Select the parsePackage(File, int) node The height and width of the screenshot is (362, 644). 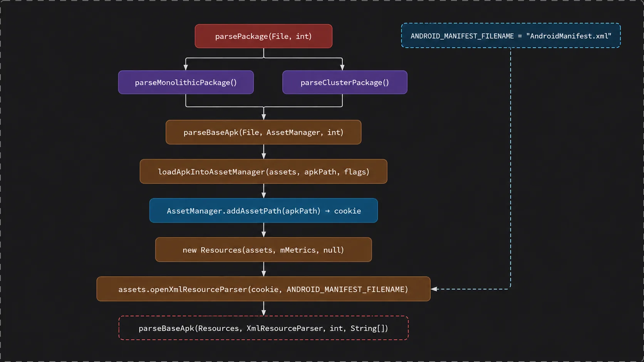click(263, 36)
